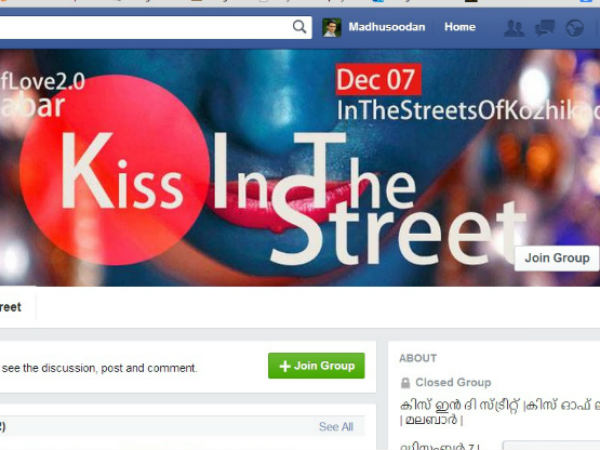Open the friend requests icon
The height and width of the screenshot is (450, 600).
[x=514, y=28]
